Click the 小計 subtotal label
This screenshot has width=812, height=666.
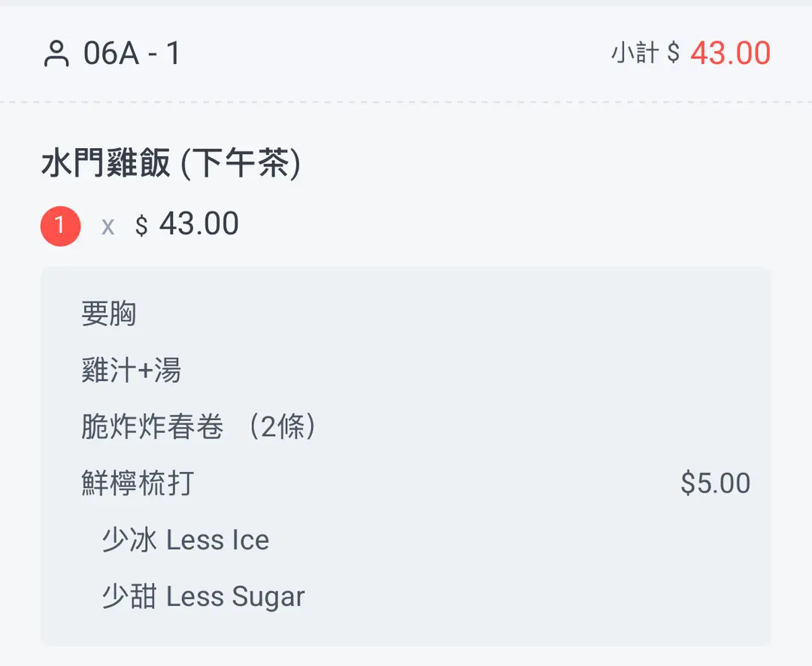(635, 53)
